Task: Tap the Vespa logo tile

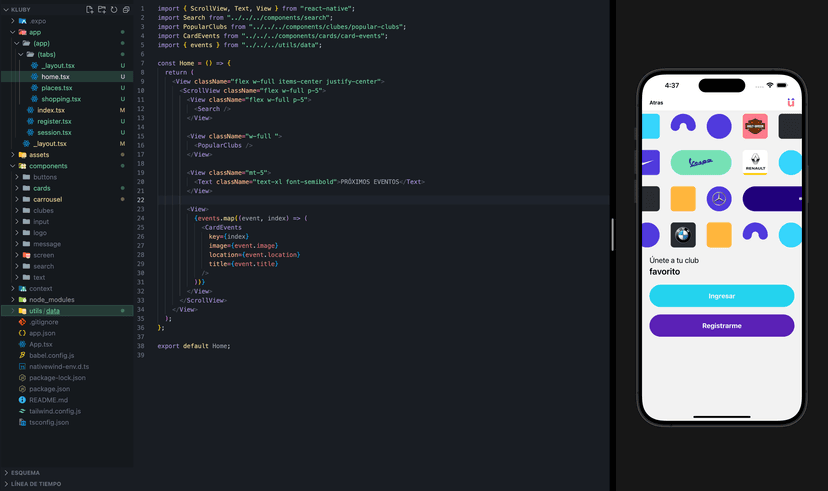Action: (x=701, y=162)
